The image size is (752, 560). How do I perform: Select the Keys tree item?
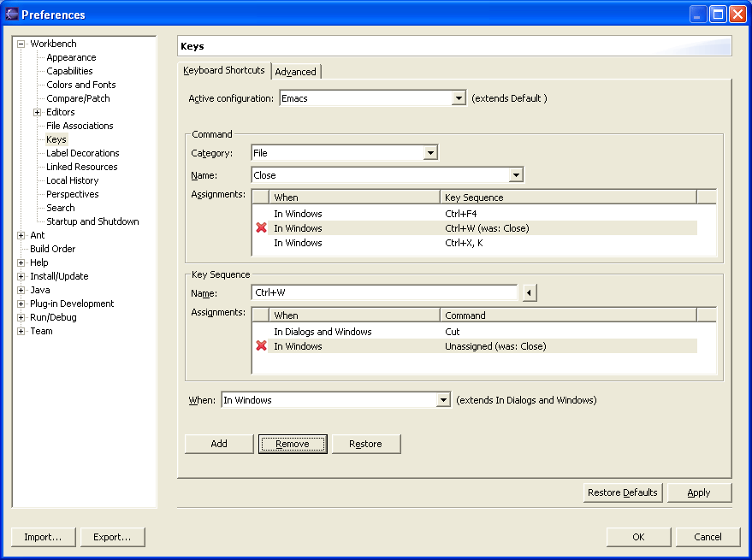coord(56,139)
